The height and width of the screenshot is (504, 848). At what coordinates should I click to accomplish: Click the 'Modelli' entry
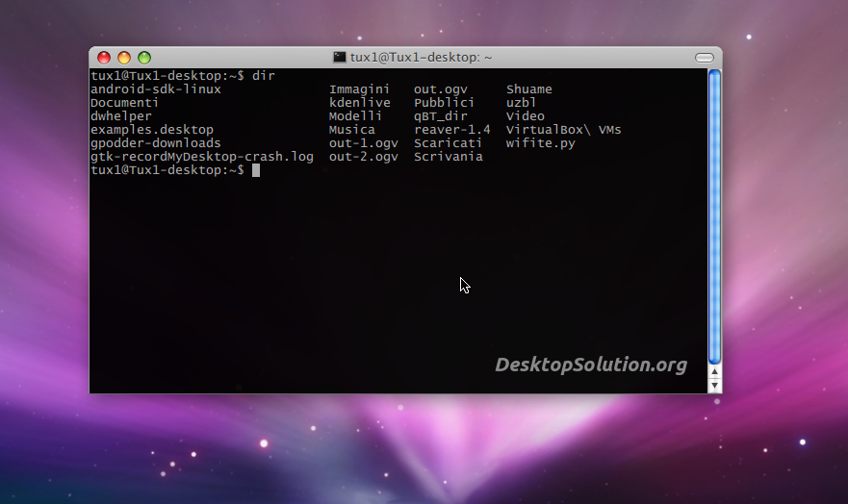pos(355,116)
